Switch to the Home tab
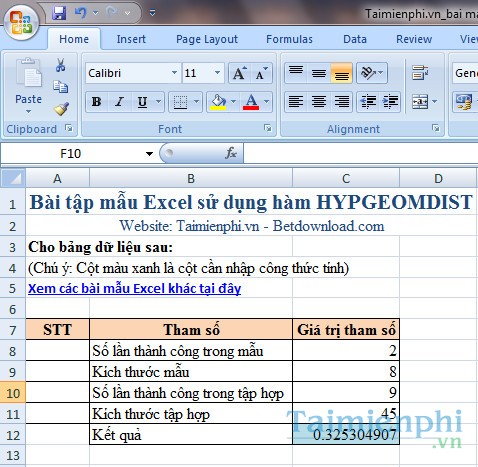 pyautogui.click(x=74, y=39)
